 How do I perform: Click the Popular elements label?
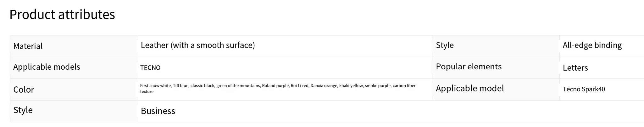pyautogui.click(x=469, y=67)
